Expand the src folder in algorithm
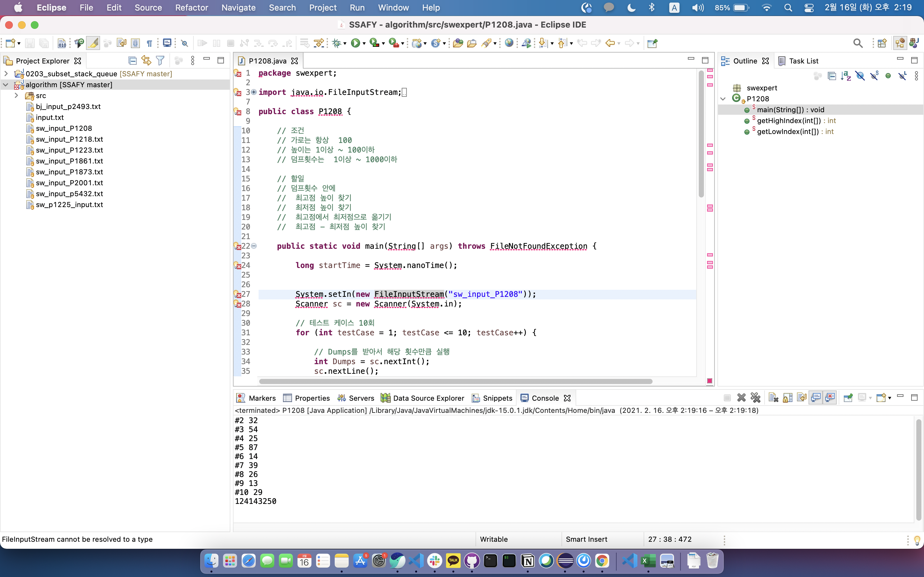Viewport: 924px width, 577px height. [x=16, y=96]
